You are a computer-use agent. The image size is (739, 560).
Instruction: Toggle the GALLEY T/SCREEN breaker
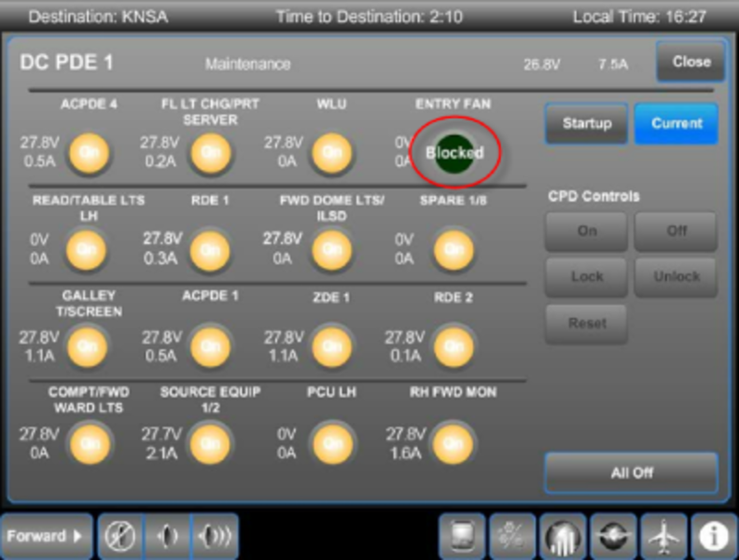[88, 346]
